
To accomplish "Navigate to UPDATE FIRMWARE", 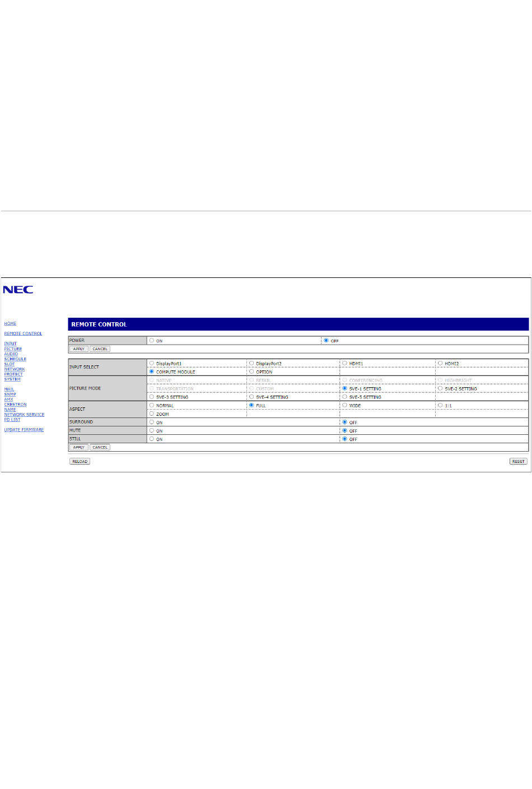I will [x=24, y=430].
